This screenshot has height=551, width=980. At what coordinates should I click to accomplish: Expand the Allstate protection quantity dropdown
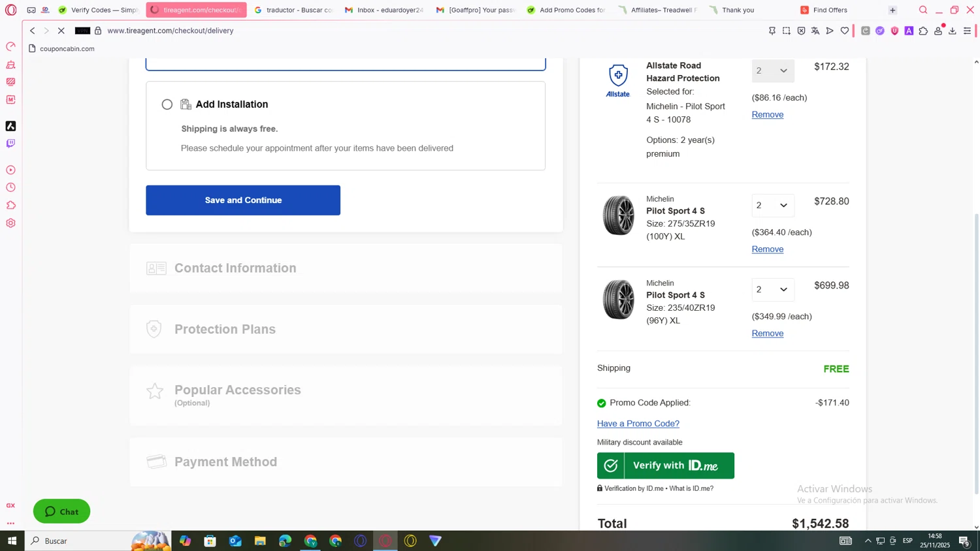pyautogui.click(x=772, y=71)
